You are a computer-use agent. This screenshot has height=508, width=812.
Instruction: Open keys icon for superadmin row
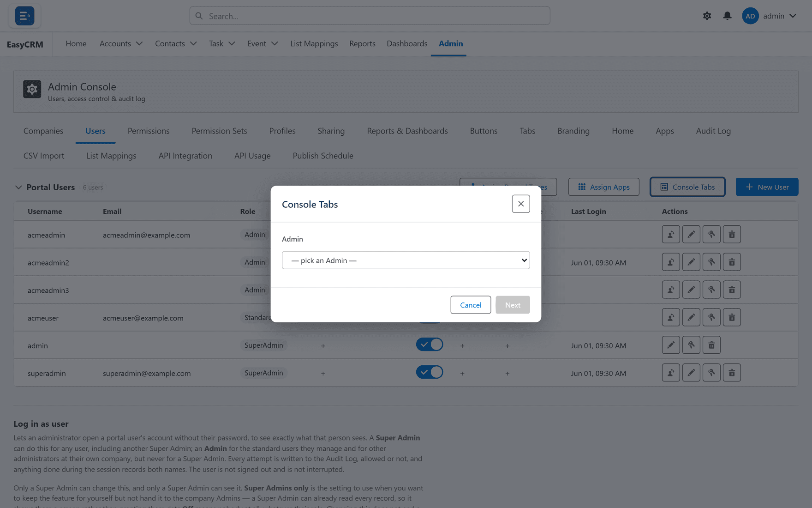click(711, 373)
